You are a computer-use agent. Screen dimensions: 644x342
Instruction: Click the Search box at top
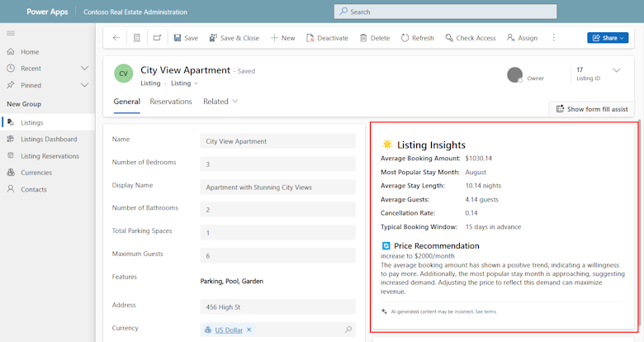pyautogui.click(x=445, y=12)
